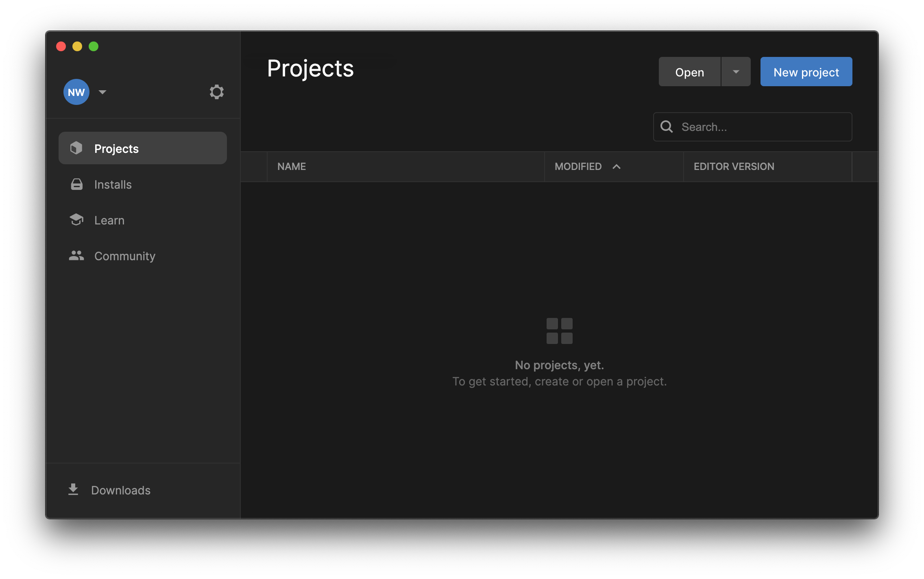Expand the account avatar dropdown

click(x=101, y=91)
